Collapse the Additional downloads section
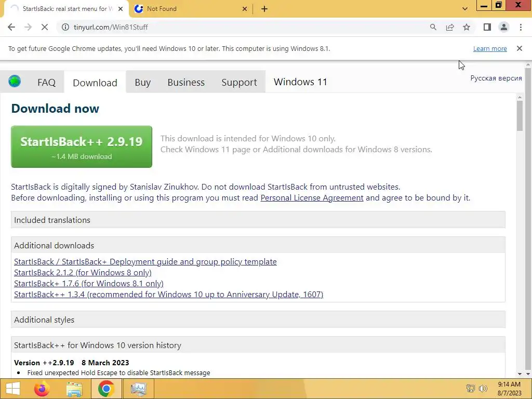Image resolution: width=532 pixels, height=399 pixels. click(x=258, y=245)
